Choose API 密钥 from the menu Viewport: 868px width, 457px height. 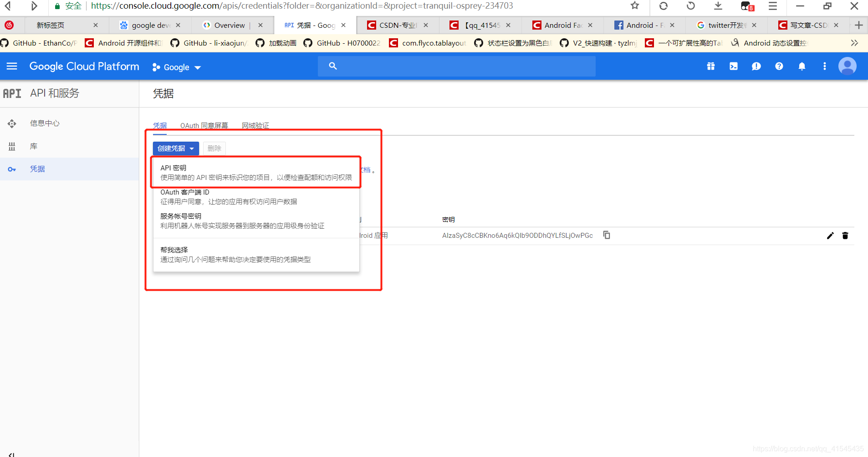(256, 173)
